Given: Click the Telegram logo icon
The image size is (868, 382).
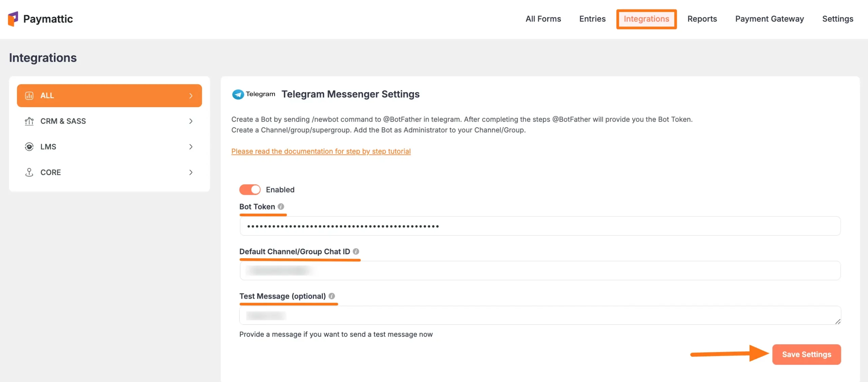Looking at the screenshot, I should point(238,94).
